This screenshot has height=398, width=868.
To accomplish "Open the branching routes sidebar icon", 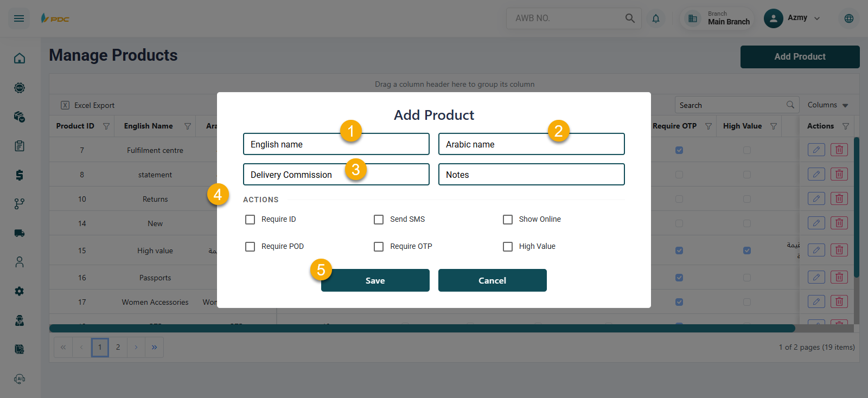I will point(20,204).
